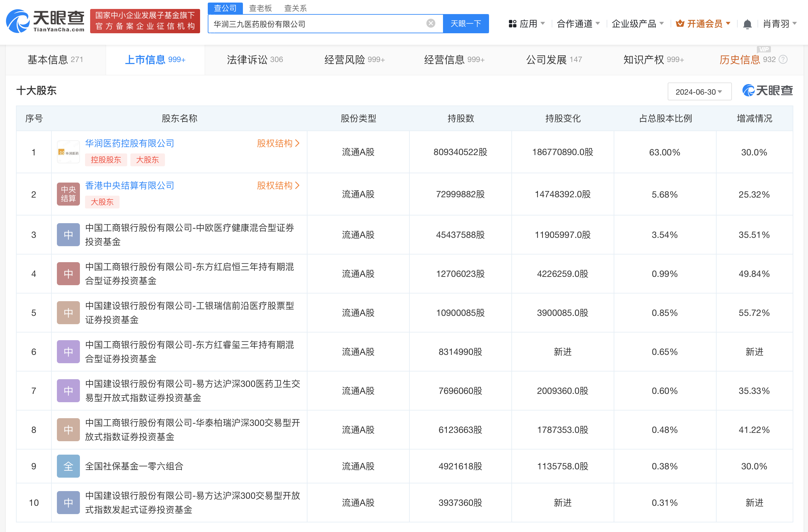The height and width of the screenshot is (532, 808).
Task: Switch to the 查公司 search tab
Action: point(225,8)
